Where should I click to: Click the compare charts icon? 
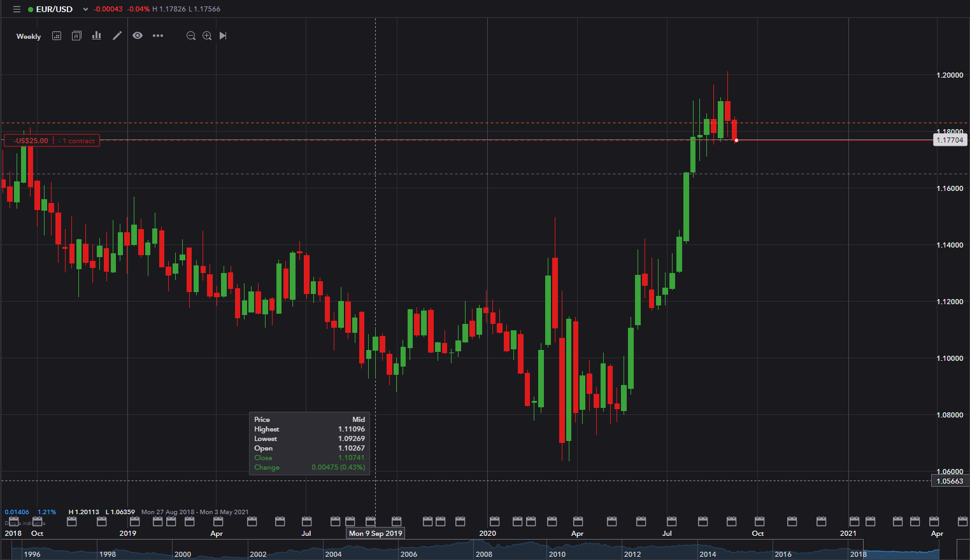pos(76,36)
